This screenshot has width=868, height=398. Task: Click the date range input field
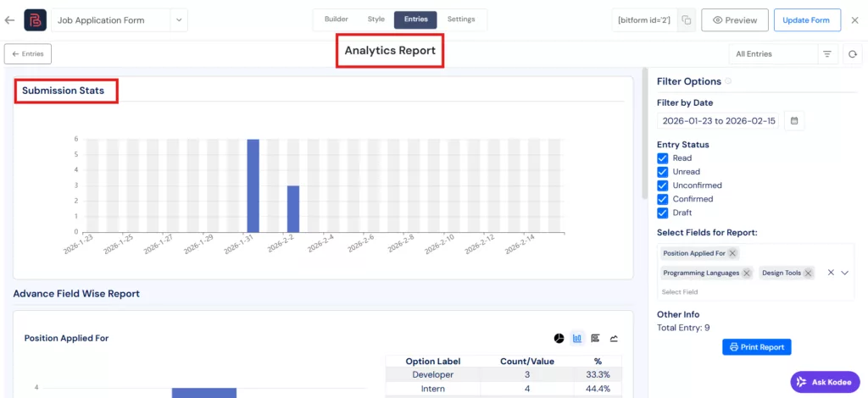pos(717,121)
